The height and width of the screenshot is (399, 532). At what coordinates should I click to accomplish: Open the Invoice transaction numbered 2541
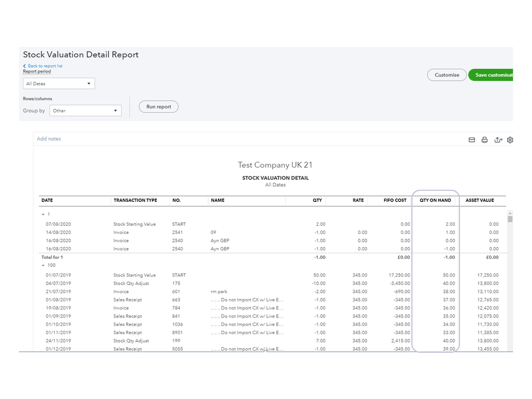coord(120,232)
